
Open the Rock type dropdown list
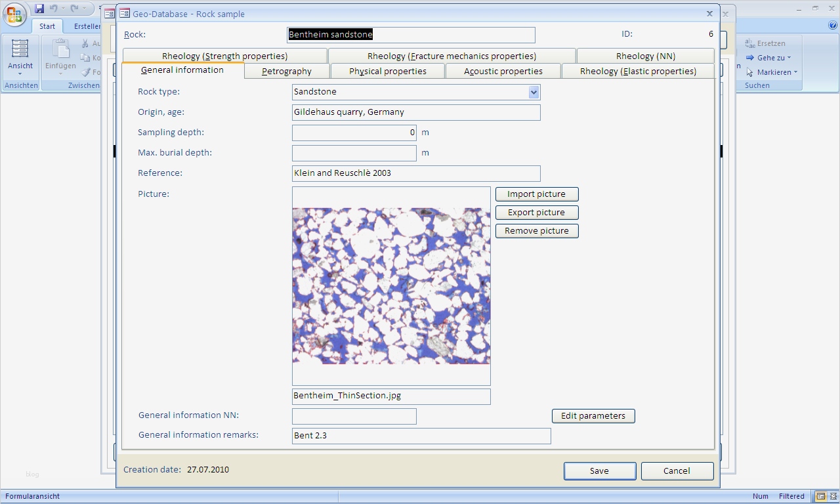534,93
